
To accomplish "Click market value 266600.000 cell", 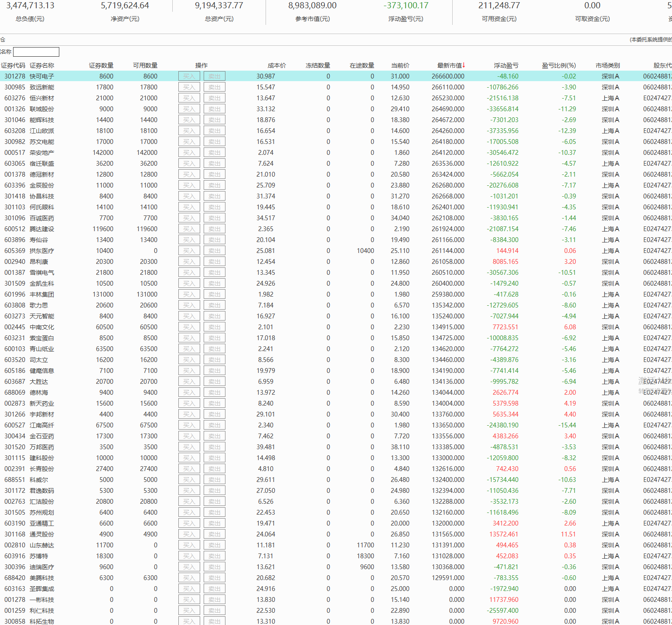I will [x=448, y=76].
